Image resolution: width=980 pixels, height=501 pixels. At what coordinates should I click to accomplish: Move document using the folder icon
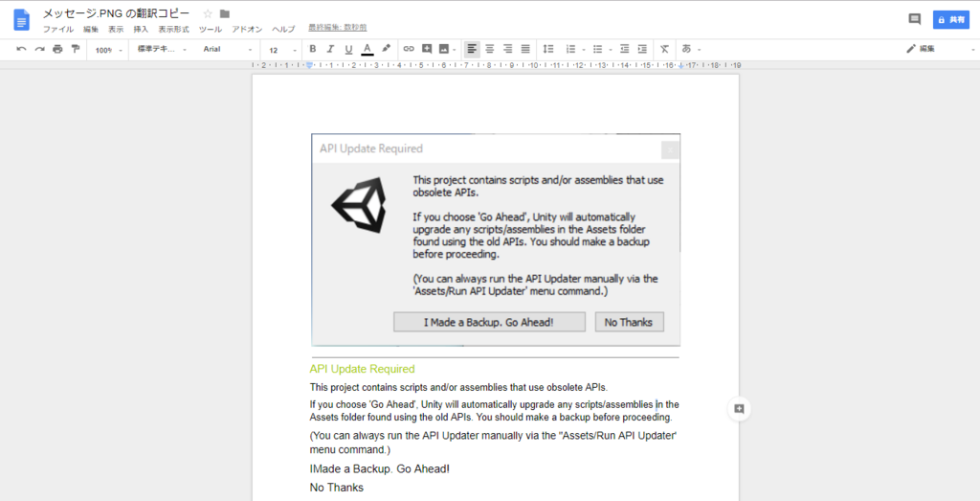tap(224, 13)
